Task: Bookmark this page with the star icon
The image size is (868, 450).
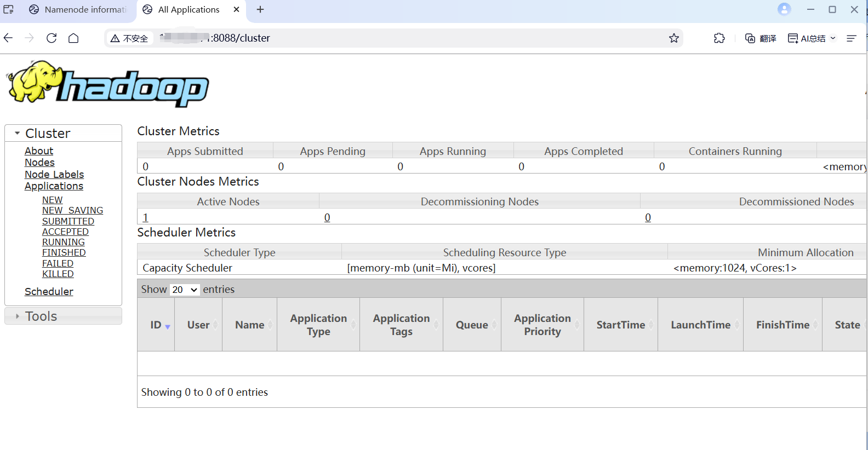Action: 674,38
